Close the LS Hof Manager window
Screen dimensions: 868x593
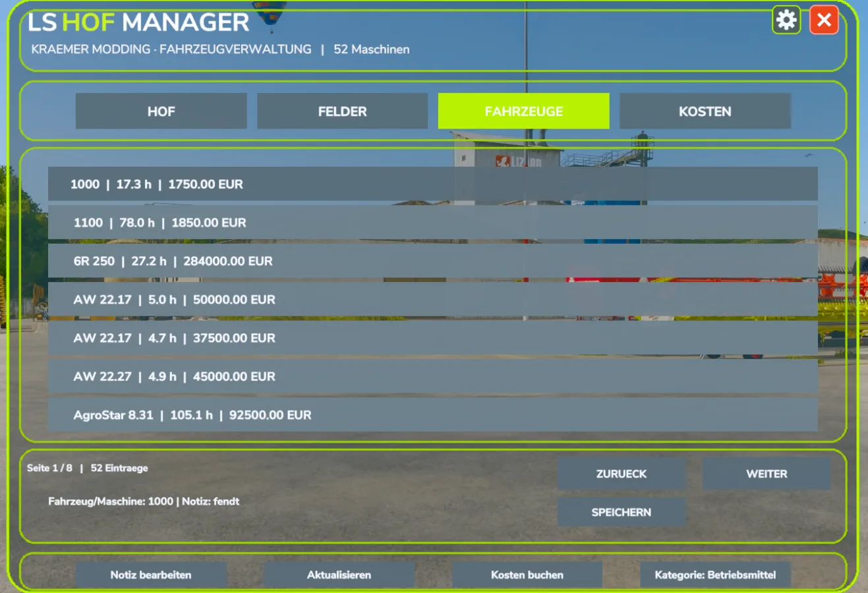click(x=824, y=20)
